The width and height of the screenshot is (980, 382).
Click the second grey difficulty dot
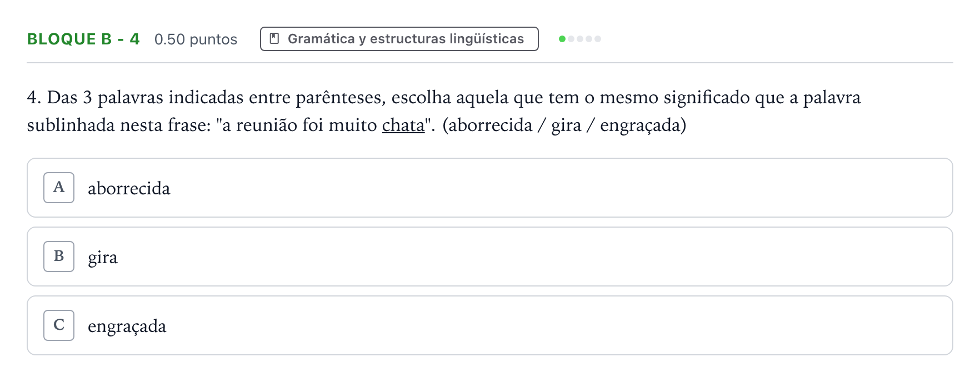(x=571, y=39)
